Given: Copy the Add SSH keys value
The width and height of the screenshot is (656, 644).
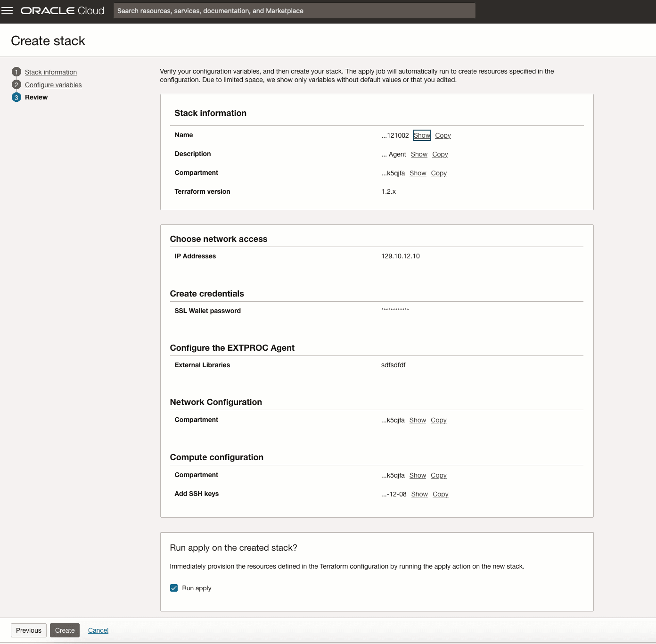Looking at the screenshot, I should point(440,494).
